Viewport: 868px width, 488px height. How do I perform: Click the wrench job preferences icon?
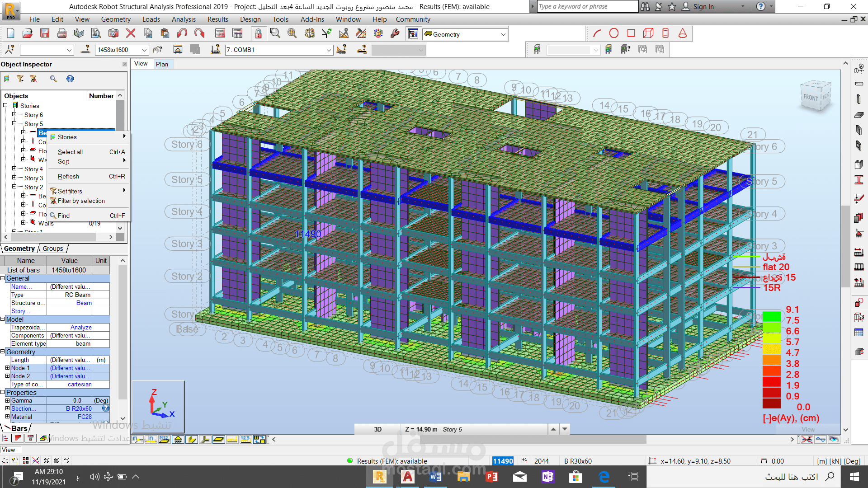point(395,33)
